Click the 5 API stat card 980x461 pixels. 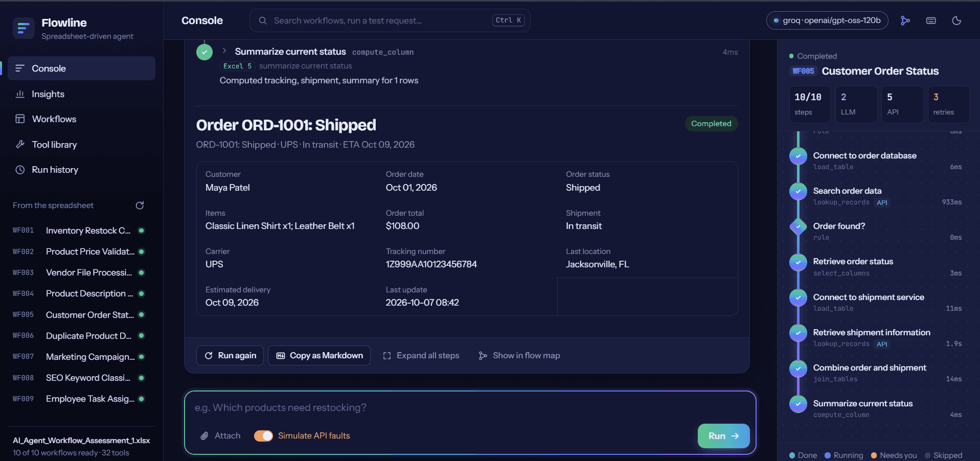point(902,104)
